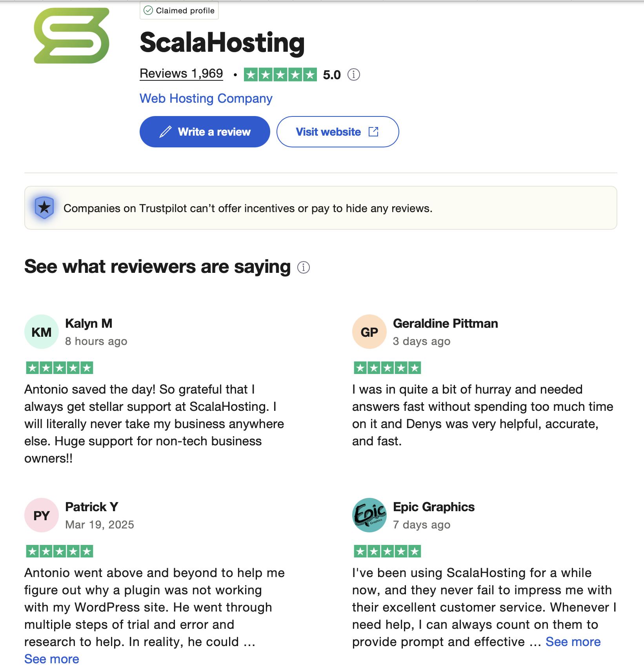
Task: Open Epic Graphics reviewer name
Action: click(434, 507)
